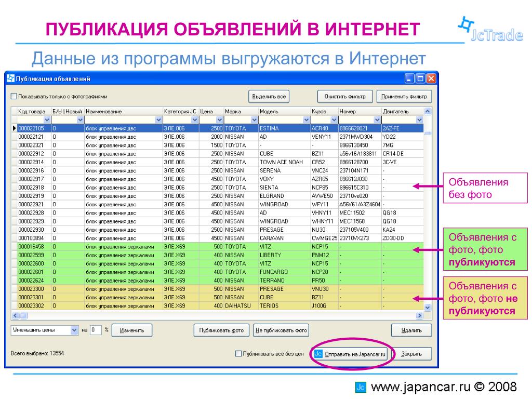Open the 'Б/У | Новый' filter dropdown
This screenshot has width=532, height=399.
coord(80,120)
